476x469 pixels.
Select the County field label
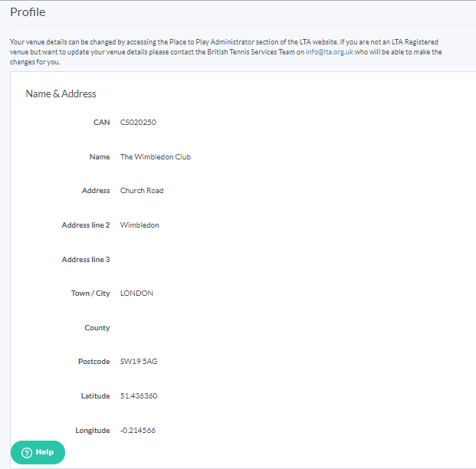(97, 328)
